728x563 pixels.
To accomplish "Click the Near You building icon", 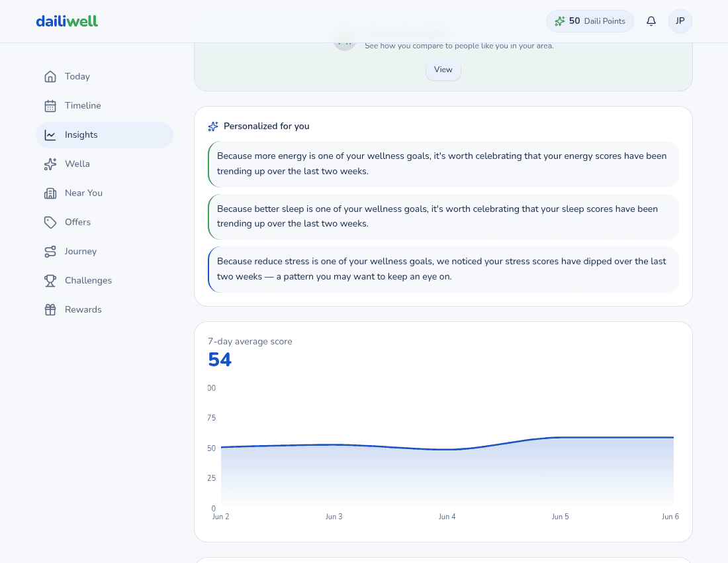I will point(50,193).
